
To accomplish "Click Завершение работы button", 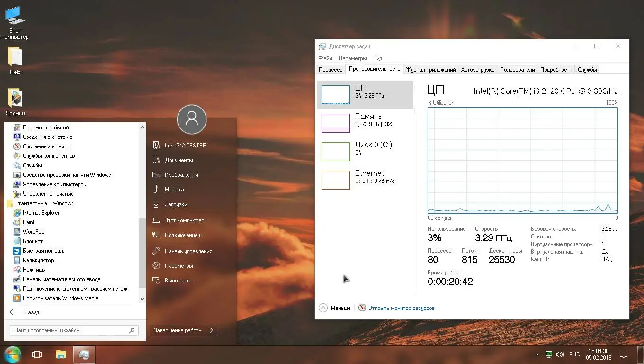I will [178, 330].
